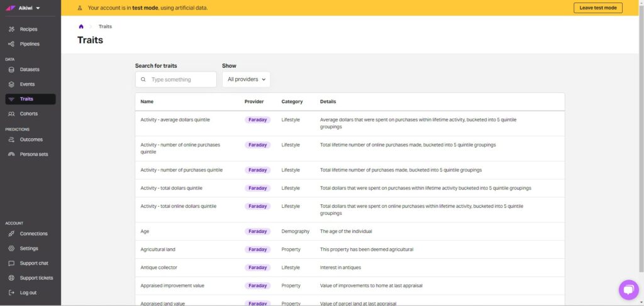Click the Recipes icon in sidebar

[11, 30]
